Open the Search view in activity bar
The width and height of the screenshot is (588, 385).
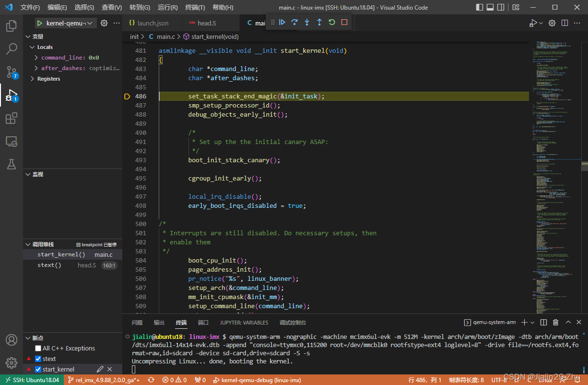[12, 49]
